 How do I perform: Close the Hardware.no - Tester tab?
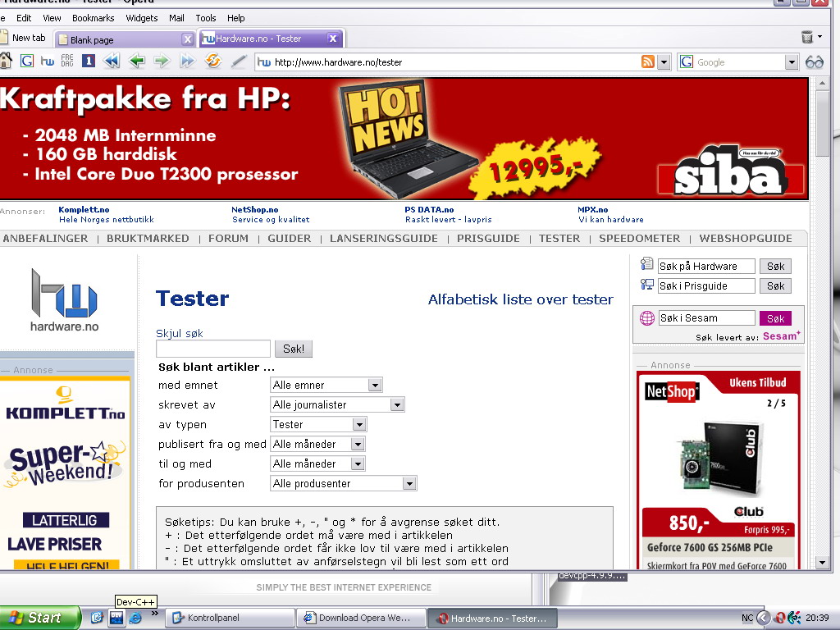coord(333,39)
